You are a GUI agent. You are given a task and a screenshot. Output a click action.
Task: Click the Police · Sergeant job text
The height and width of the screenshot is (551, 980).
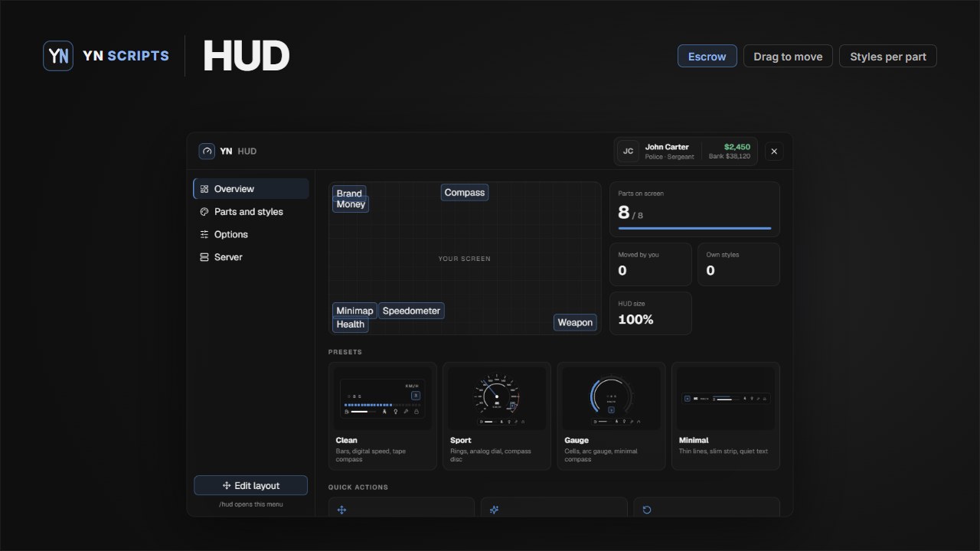coord(670,157)
